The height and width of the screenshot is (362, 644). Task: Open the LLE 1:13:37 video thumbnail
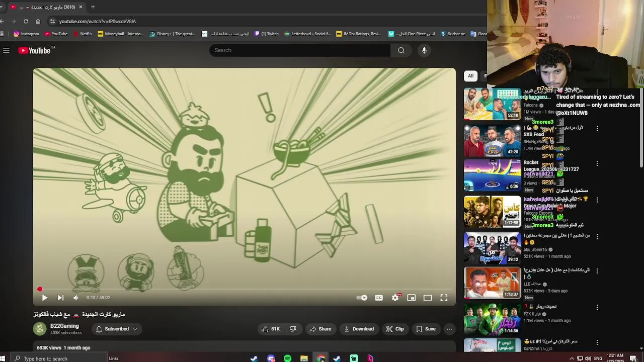coord(492,283)
